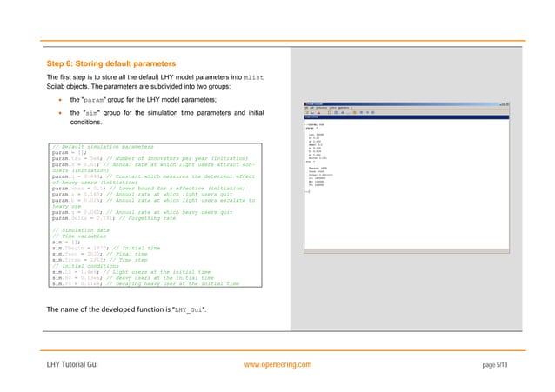Click the "LHY_Gui" function name
The height and width of the screenshot is (392, 555).
click(x=189, y=310)
